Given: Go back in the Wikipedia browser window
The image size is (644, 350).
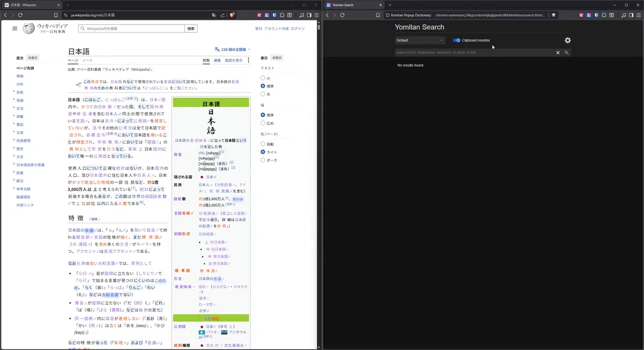Looking at the screenshot, I should (x=5, y=15).
